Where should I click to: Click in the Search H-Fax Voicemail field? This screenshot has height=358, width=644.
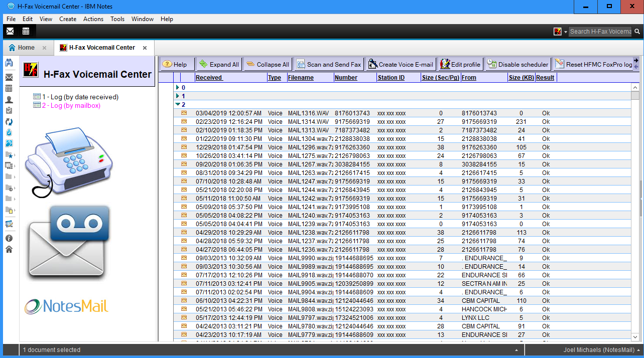(x=600, y=32)
